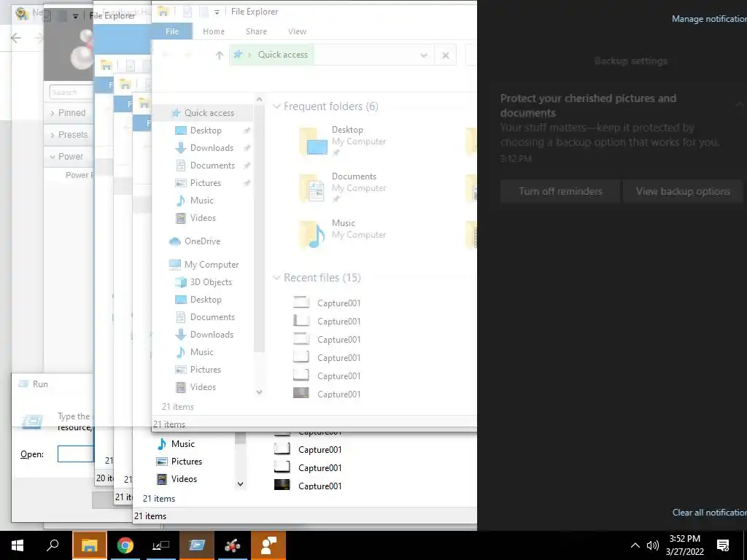This screenshot has width=747, height=560.
Task: Select the Music frequent folder icon
Action: (x=314, y=235)
